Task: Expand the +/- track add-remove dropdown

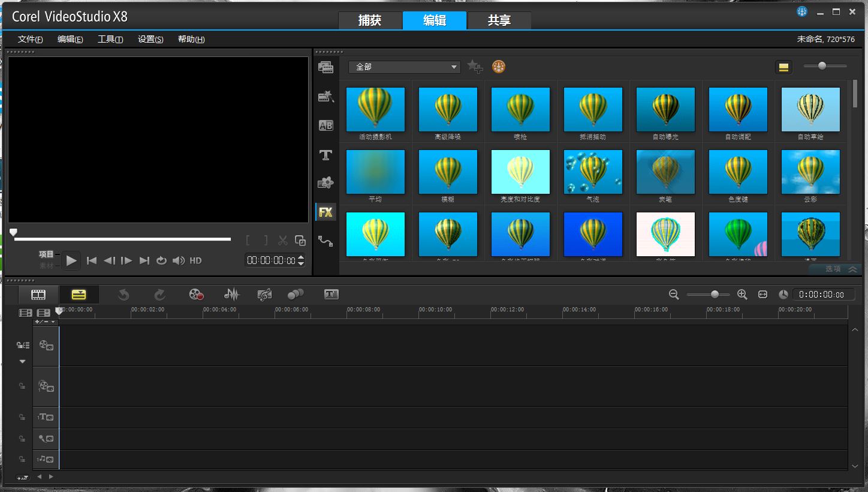Action: coord(45,322)
